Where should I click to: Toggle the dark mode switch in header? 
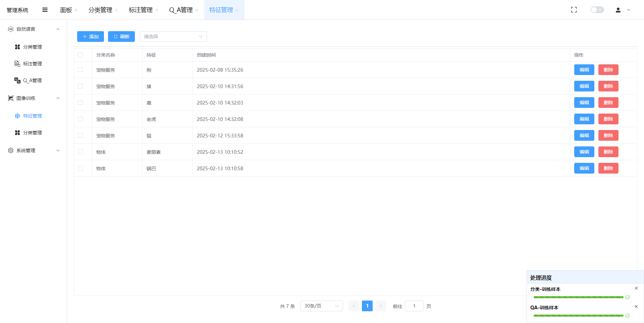click(x=597, y=10)
